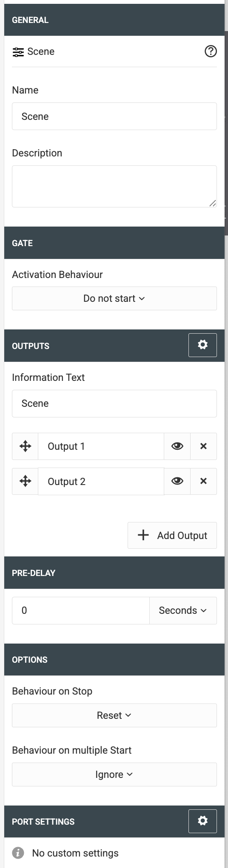The height and width of the screenshot is (868, 228).
Task: Open the Activation Behaviour dropdown
Action: point(114,298)
